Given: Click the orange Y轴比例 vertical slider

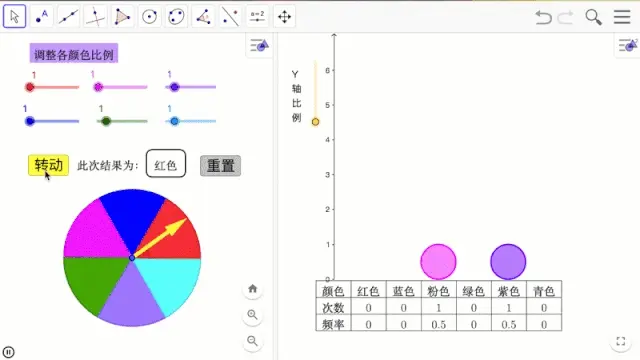Looking at the screenshot, I should (315, 93).
